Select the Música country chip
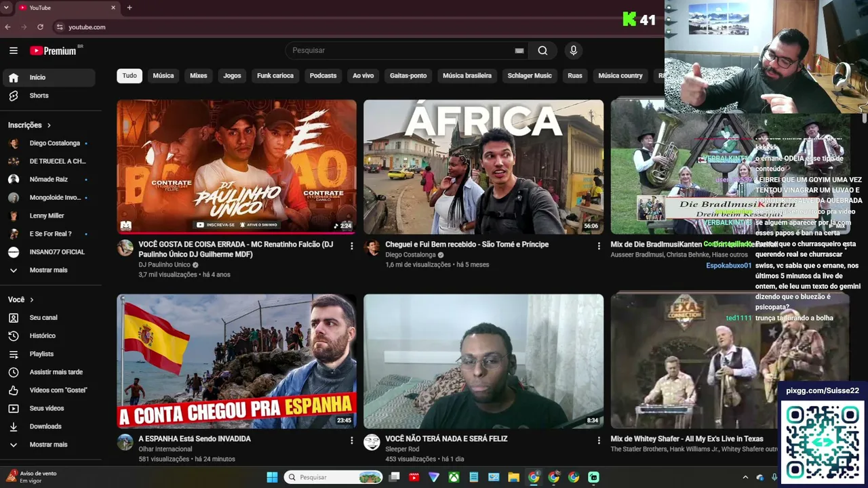This screenshot has height=488, width=868. (620, 76)
